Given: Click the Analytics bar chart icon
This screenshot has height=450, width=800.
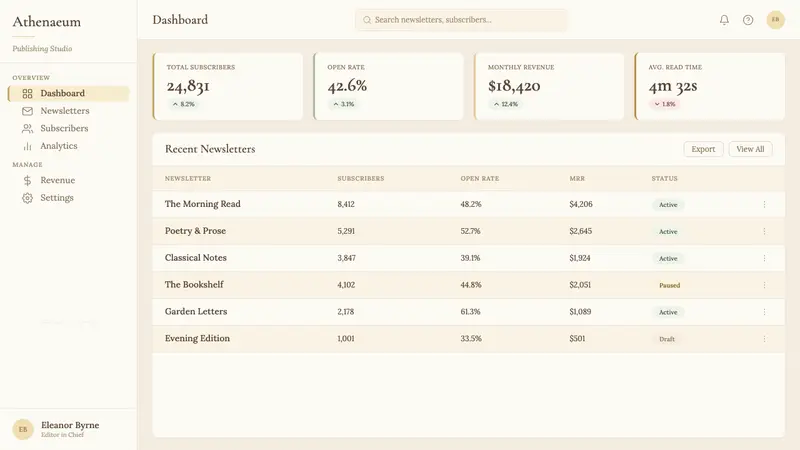Looking at the screenshot, I should (x=28, y=146).
